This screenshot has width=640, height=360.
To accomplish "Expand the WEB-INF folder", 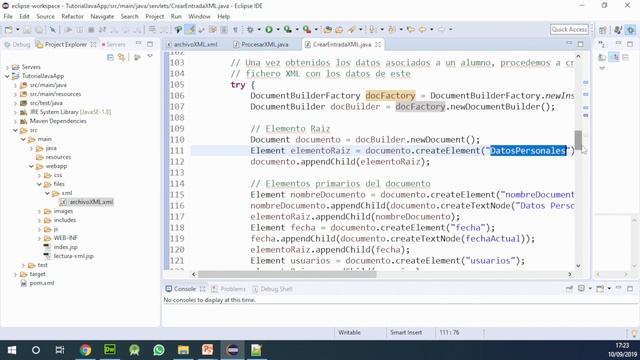I will [x=40, y=238].
